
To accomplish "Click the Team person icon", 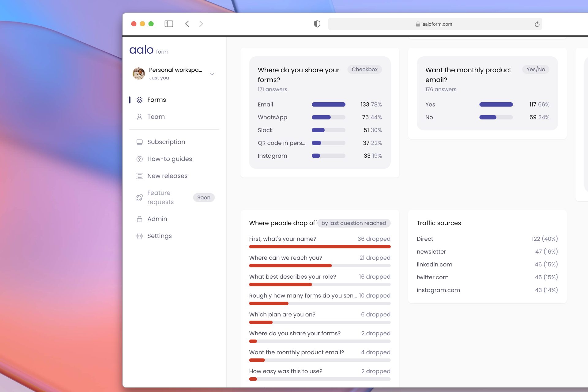I will [x=140, y=117].
